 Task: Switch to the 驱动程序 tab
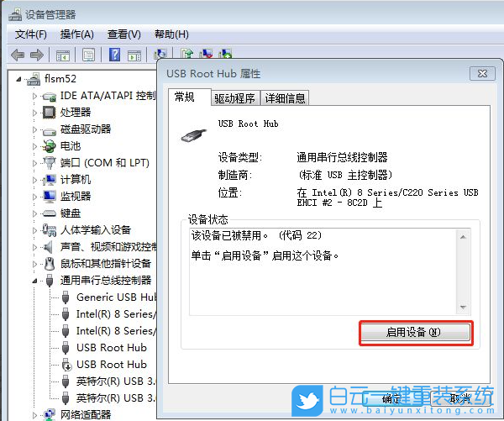pos(235,98)
